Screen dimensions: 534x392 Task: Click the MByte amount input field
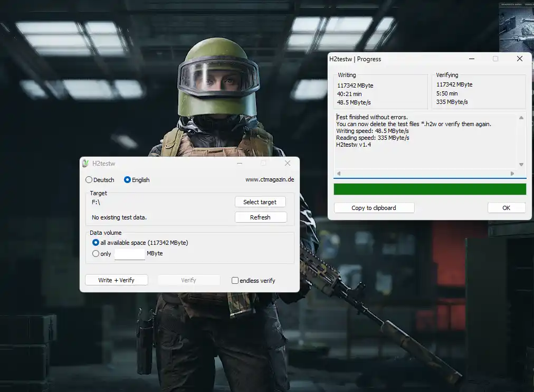pos(130,254)
